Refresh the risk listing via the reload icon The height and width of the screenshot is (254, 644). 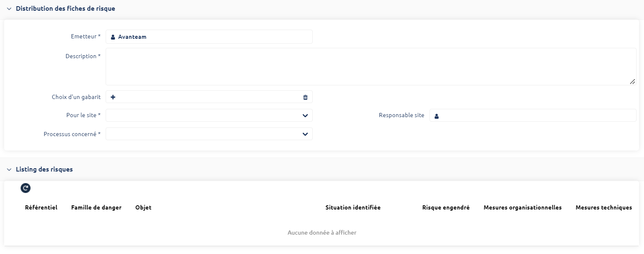tap(26, 188)
